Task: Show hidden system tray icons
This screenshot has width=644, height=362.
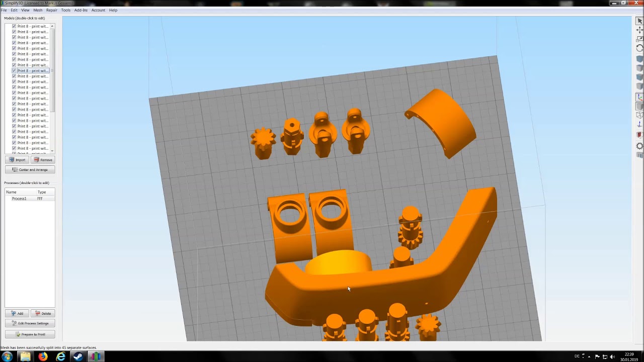Action: [589, 356]
